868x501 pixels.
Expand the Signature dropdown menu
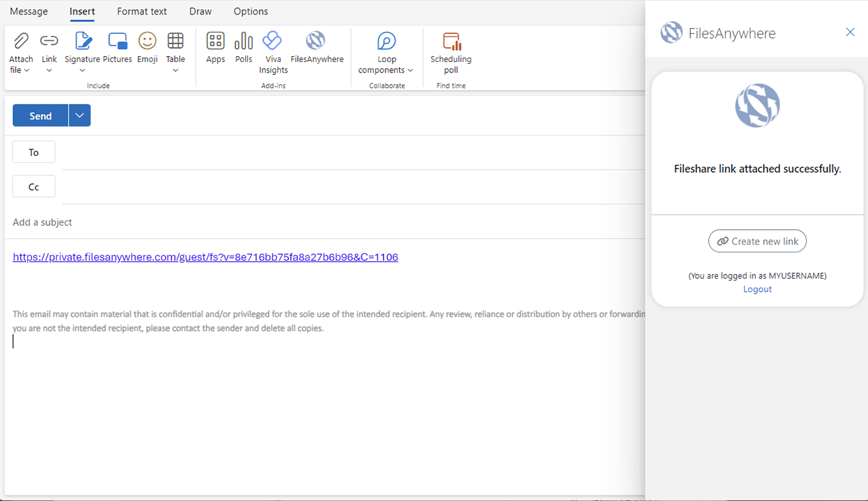pos(82,70)
